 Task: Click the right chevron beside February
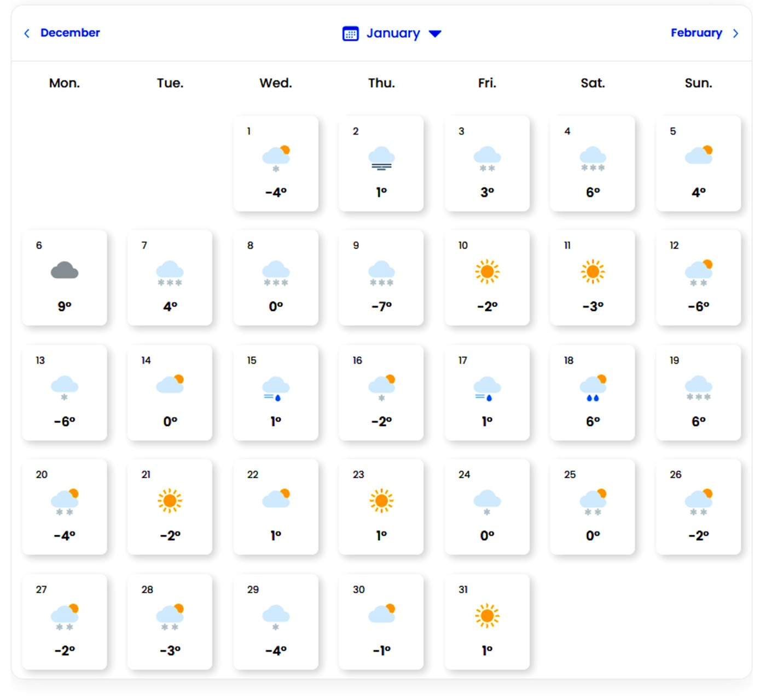pos(736,33)
